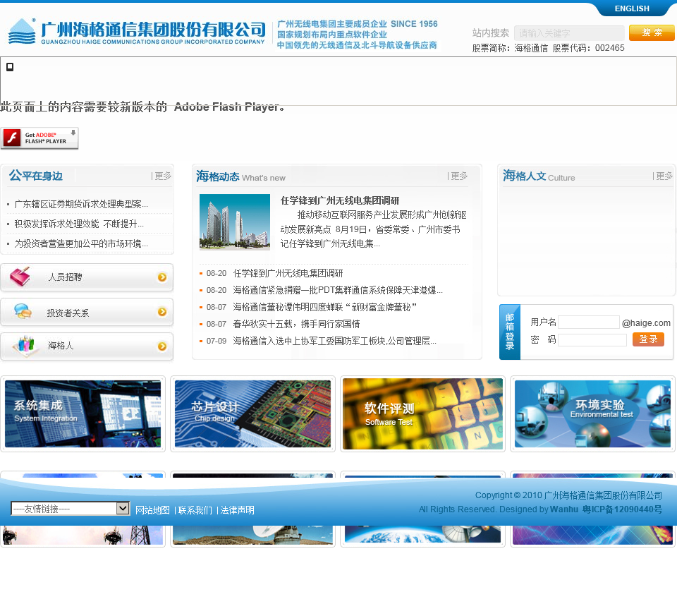Image resolution: width=677 pixels, height=616 pixels.
Task: Open 更多 in the 公平在身边 section
Action: click(x=161, y=176)
